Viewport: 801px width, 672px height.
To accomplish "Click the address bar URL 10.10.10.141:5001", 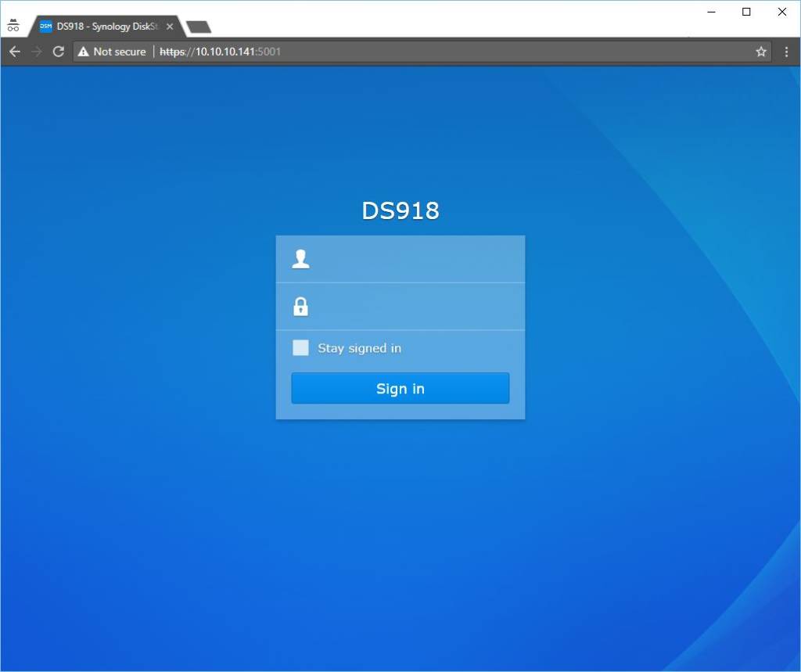I will click(x=220, y=52).
